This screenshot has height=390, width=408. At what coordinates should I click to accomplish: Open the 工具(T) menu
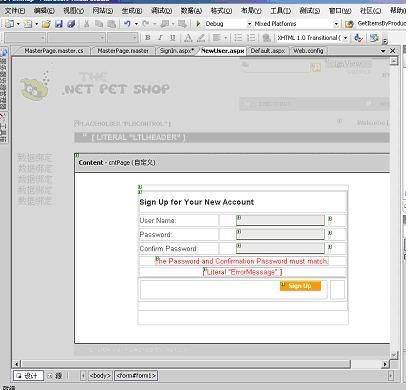coord(280,11)
